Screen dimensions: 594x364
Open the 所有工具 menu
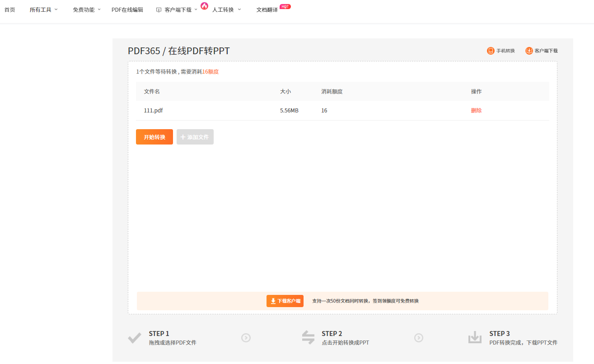tap(41, 9)
